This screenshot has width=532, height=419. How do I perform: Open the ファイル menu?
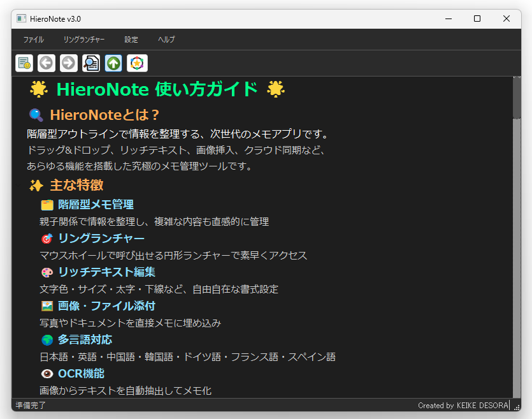[x=33, y=40]
